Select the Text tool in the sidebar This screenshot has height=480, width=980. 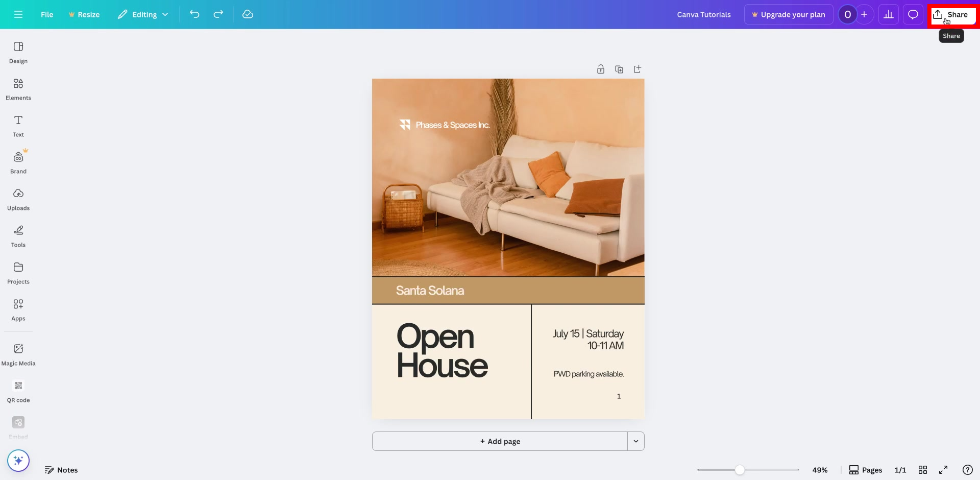tap(18, 125)
